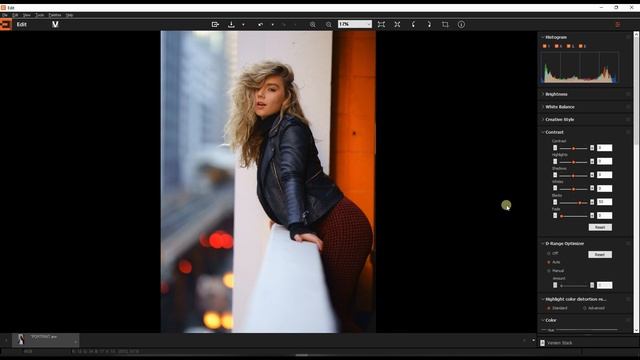Open the undo history dropdown arrow
The width and height of the screenshot is (640, 360).
coord(273,24)
